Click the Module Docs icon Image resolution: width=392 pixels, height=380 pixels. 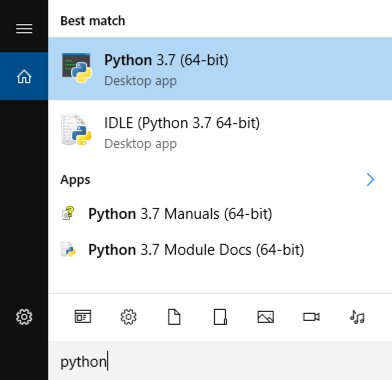pos(68,249)
